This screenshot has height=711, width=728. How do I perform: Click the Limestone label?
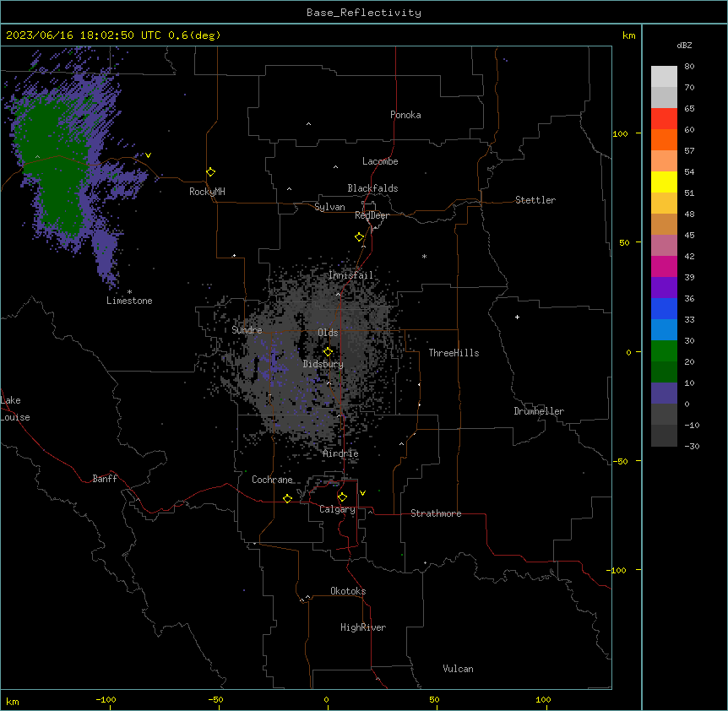click(x=129, y=301)
